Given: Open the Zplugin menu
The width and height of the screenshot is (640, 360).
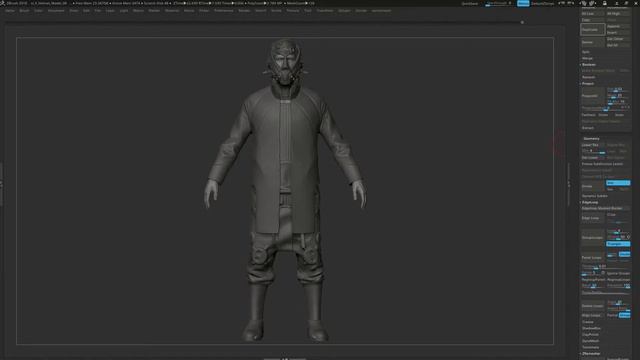Looking at the screenshot, I should [x=344, y=11].
